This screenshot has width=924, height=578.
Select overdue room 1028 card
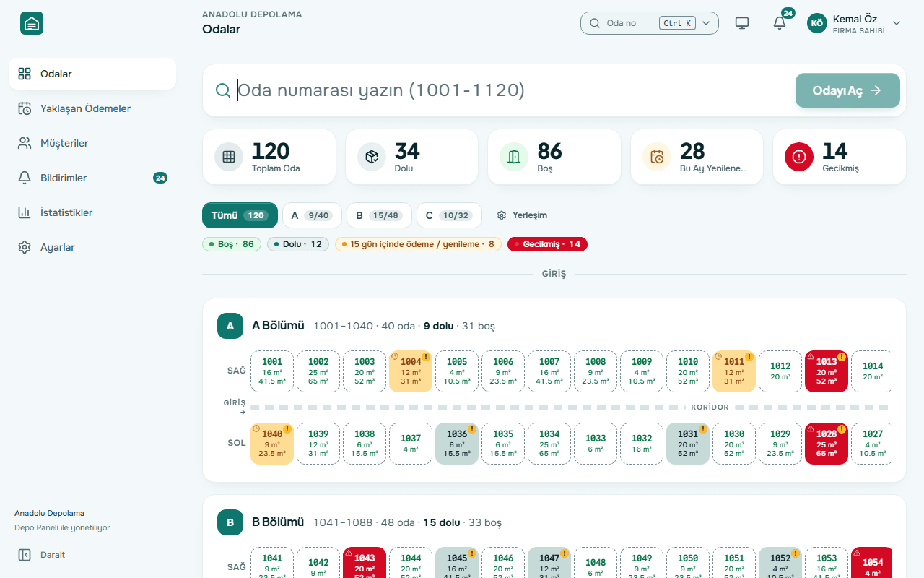tap(827, 444)
